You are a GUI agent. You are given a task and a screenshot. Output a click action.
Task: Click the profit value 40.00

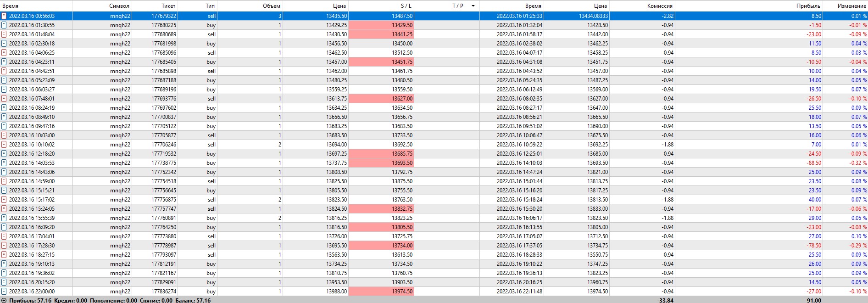pos(815,200)
